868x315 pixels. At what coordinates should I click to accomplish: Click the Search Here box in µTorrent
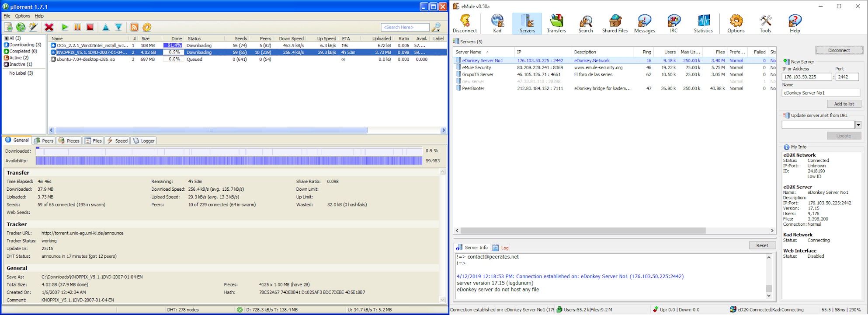(x=405, y=27)
